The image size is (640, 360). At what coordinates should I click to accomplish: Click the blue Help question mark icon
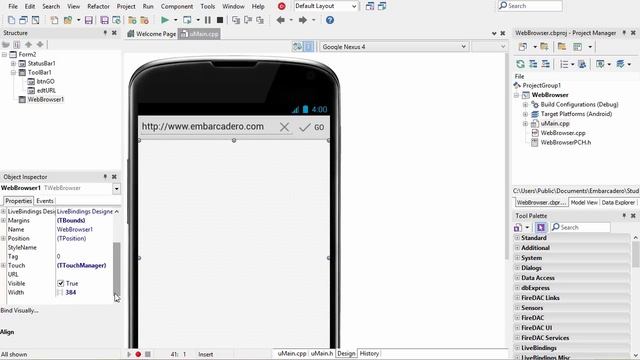click(x=330, y=20)
